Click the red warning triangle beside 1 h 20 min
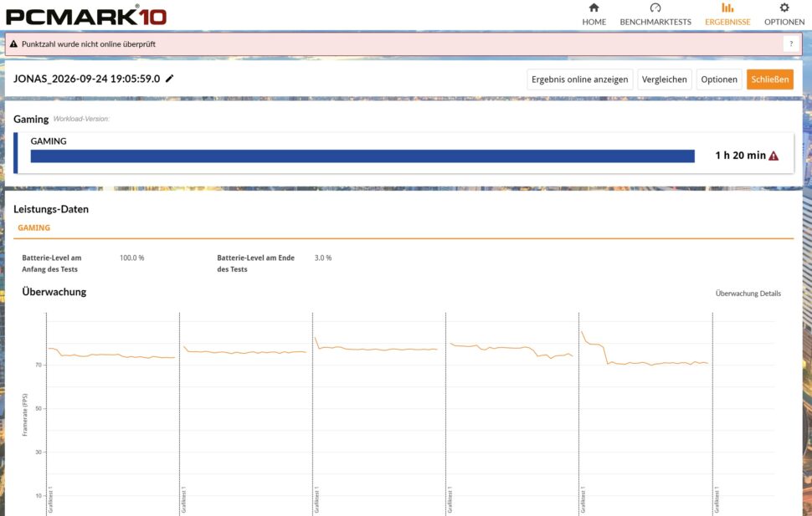 (773, 156)
